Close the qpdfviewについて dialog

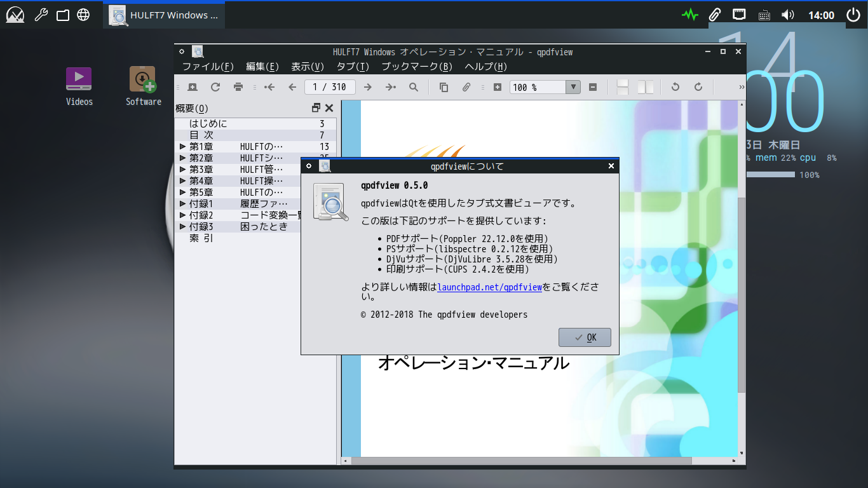pyautogui.click(x=611, y=166)
